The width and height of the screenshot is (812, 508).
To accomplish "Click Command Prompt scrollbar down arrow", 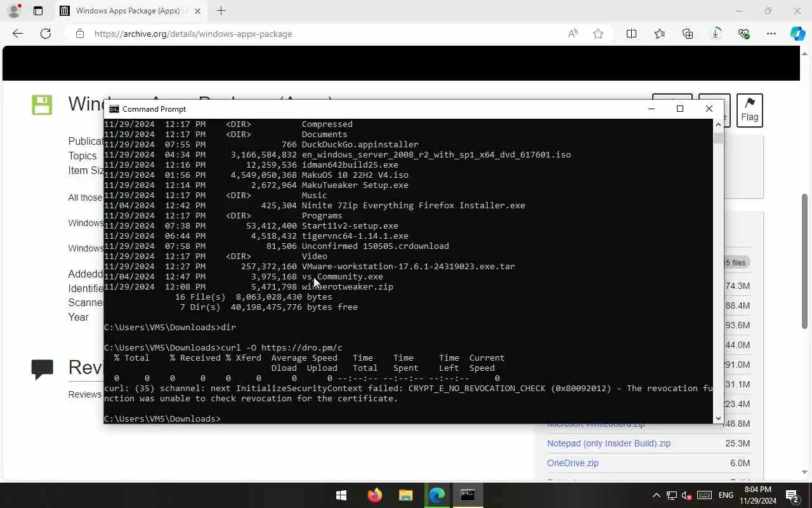I will (x=718, y=418).
